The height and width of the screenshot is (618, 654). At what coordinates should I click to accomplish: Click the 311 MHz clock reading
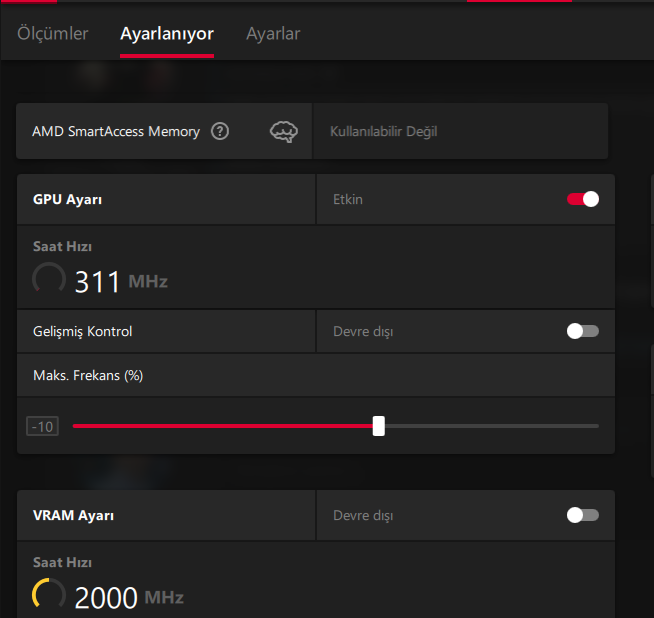[x=120, y=281]
